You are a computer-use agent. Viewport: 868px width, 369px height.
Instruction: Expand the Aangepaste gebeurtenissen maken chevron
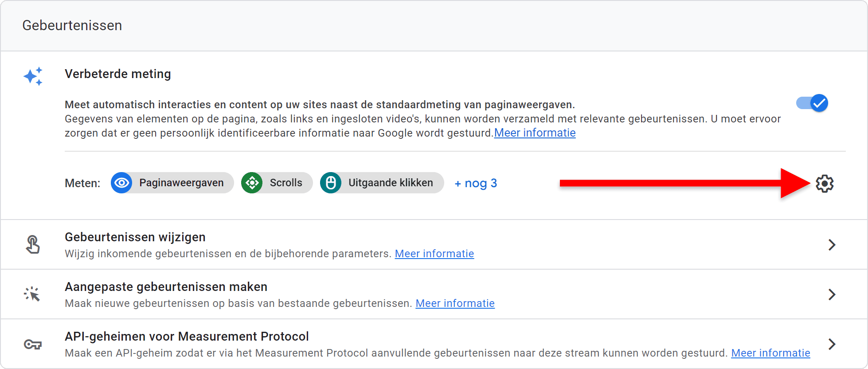(832, 294)
